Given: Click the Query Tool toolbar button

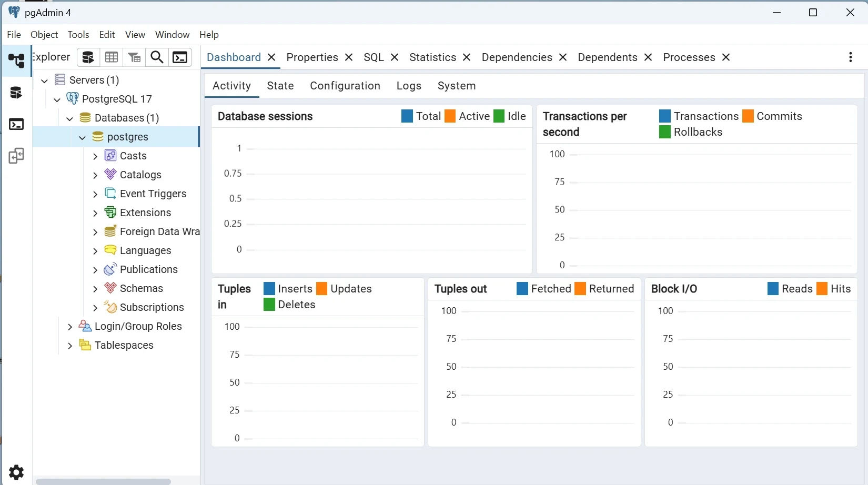Looking at the screenshot, I should click(88, 57).
